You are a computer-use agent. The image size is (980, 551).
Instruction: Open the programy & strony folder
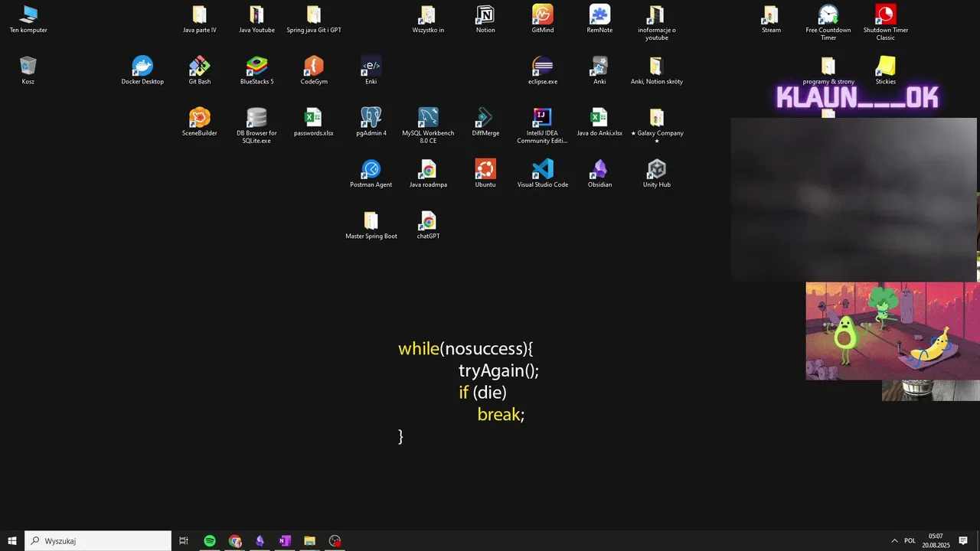[828, 70]
